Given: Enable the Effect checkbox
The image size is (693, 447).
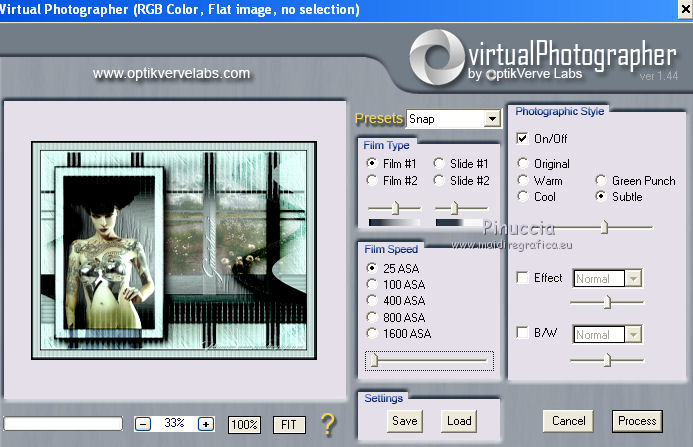Looking at the screenshot, I should pyautogui.click(x=522, y=277).
